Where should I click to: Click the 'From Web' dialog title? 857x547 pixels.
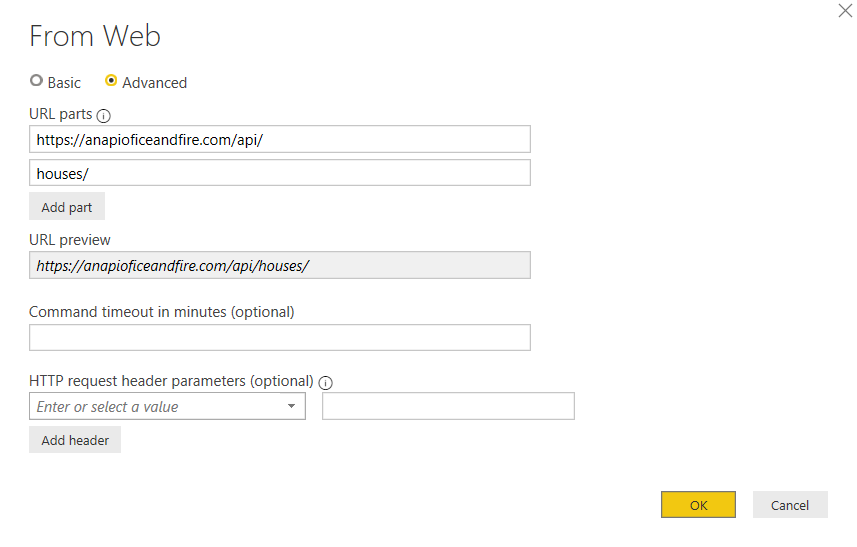(95, 37)
